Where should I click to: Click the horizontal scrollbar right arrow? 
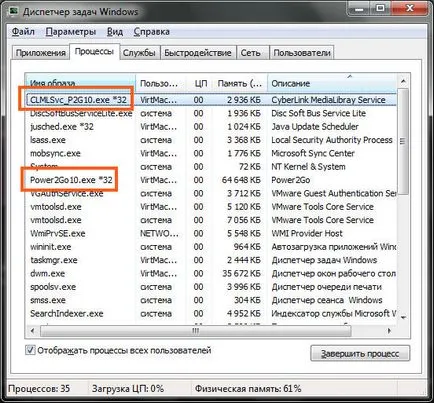(x=389, y=331)
